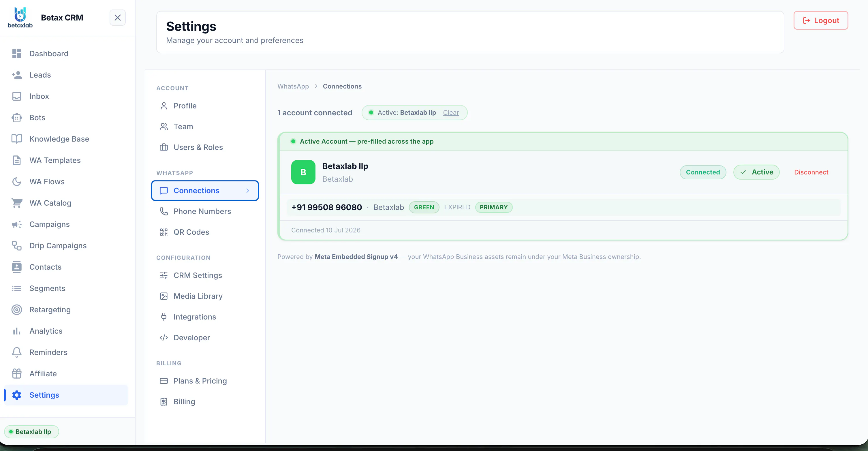868x451 pixels.
Task: Disconnect the Betaxlab llp account
Action: (811, 172)
